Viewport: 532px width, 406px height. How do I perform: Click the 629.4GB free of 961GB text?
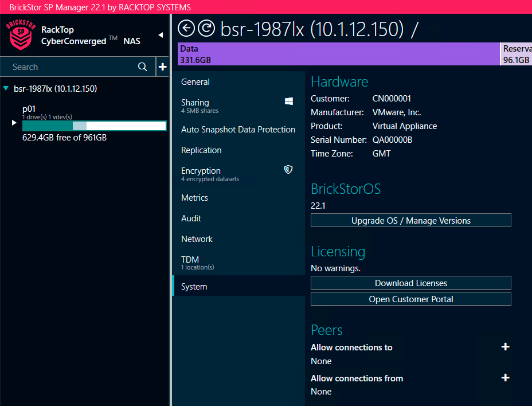pyautogui.click(x=64, y=138)
